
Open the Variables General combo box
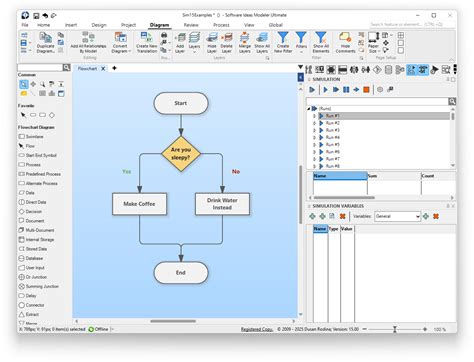397,216
